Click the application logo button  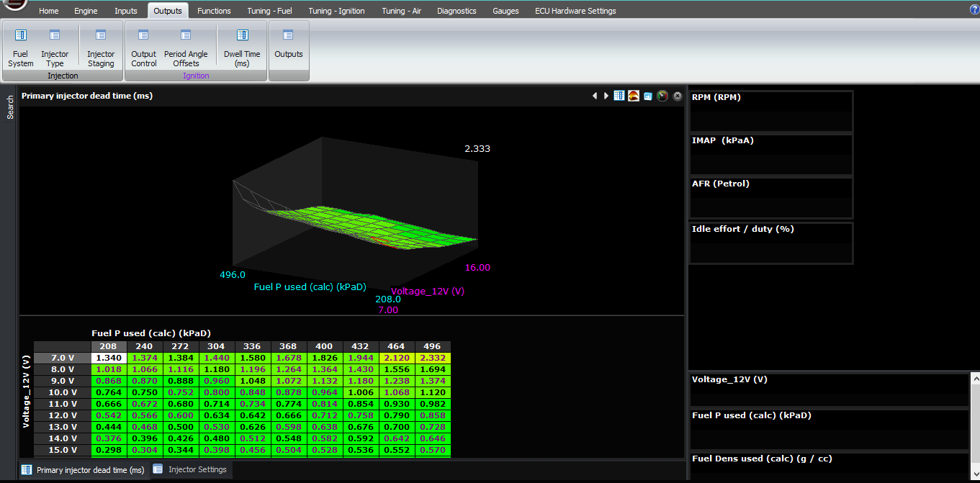(14, 4)
